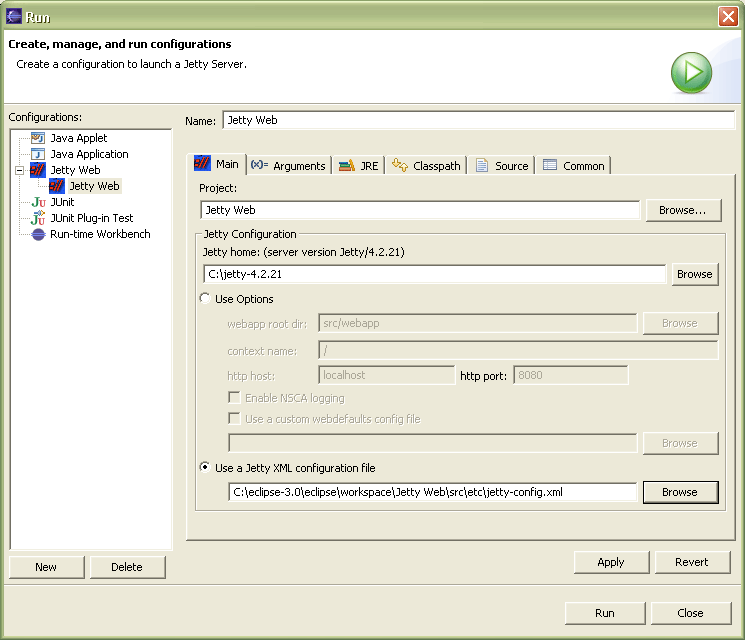This screenshot has height=640, width=745.
Task: Switch to the JRE tab
Action: [x=359, y=166]
